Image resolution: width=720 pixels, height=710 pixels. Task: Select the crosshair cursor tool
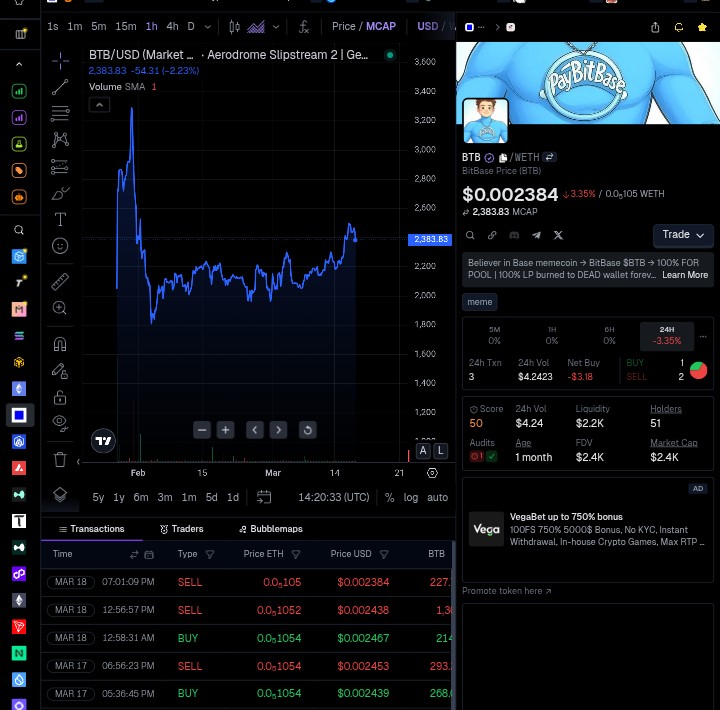[x=60, y=61]
